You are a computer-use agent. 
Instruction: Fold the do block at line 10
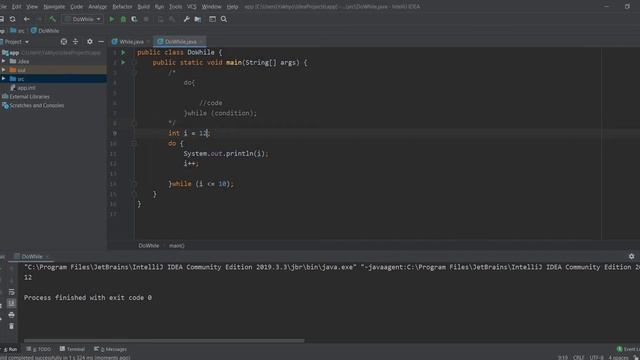134,143
